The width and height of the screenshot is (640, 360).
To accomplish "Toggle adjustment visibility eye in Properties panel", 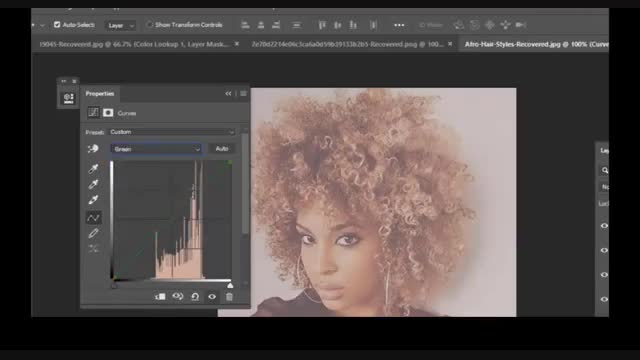I will [212, 297].
